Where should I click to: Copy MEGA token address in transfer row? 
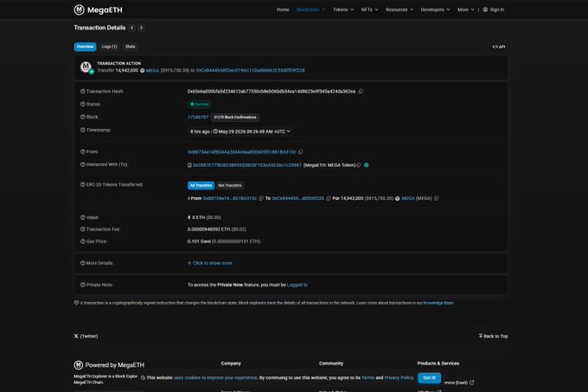(x=437, y=198)
